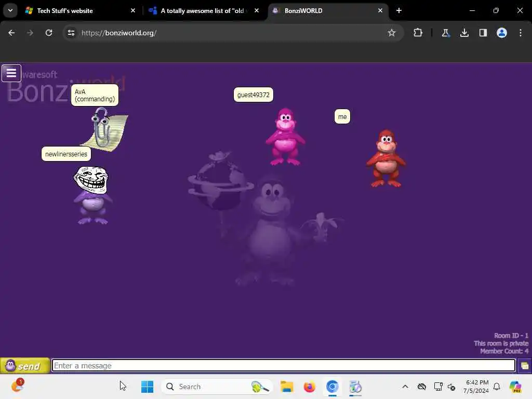Viewport: 532px width, 399px height.
Task: Bookmark this page with the star
Action: [392, 33]
